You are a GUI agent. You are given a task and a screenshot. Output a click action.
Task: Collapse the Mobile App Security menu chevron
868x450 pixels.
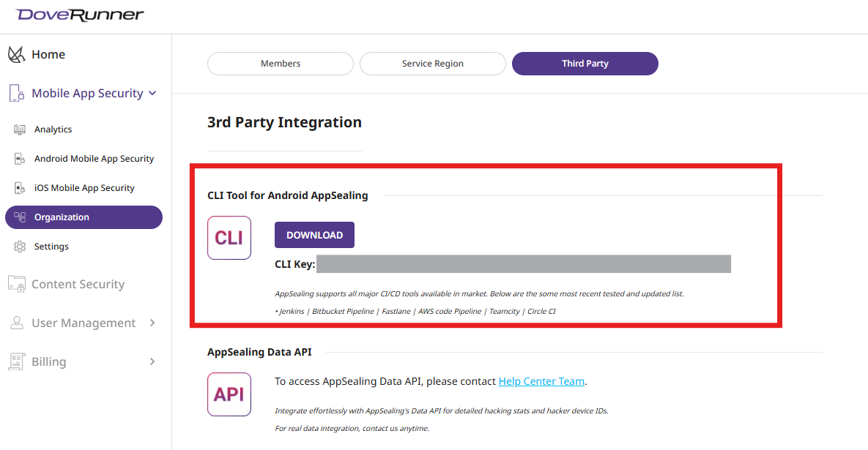click(153, 93)
